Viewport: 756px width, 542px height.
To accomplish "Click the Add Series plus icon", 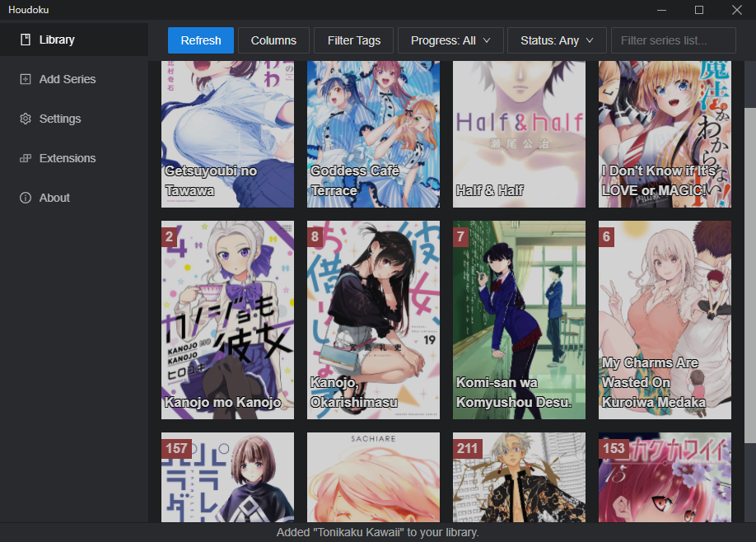I will 26,79.
